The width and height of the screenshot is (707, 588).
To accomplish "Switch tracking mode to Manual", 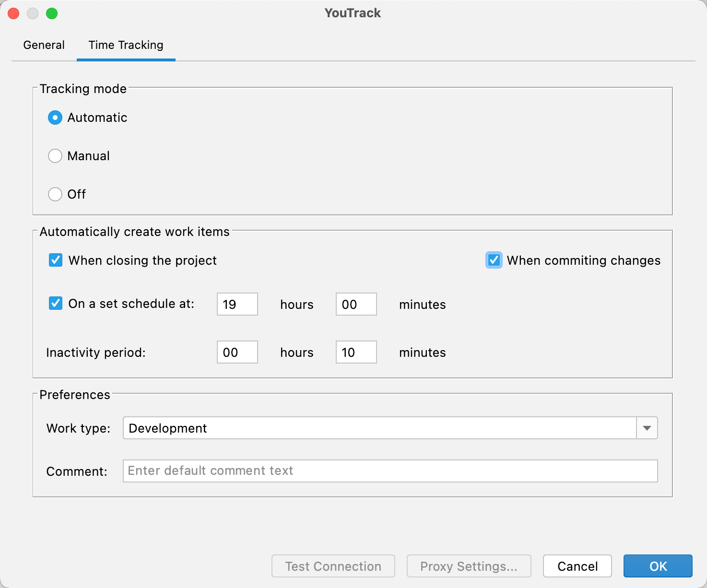I will 55,155.
